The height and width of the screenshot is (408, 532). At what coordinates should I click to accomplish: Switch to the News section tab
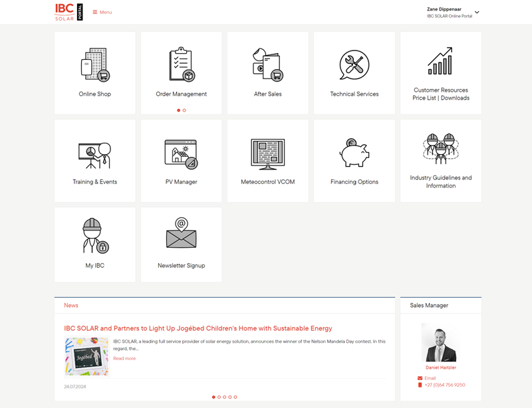tap(71, 305)
